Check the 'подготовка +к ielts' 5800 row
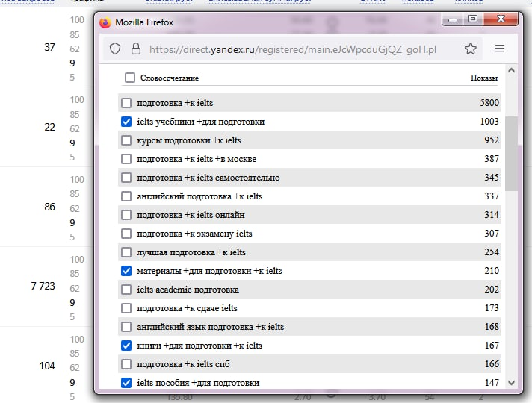Image resolution: width=532 pixels, height=403 pixels. pyautogui.click(x=126, y=103)
